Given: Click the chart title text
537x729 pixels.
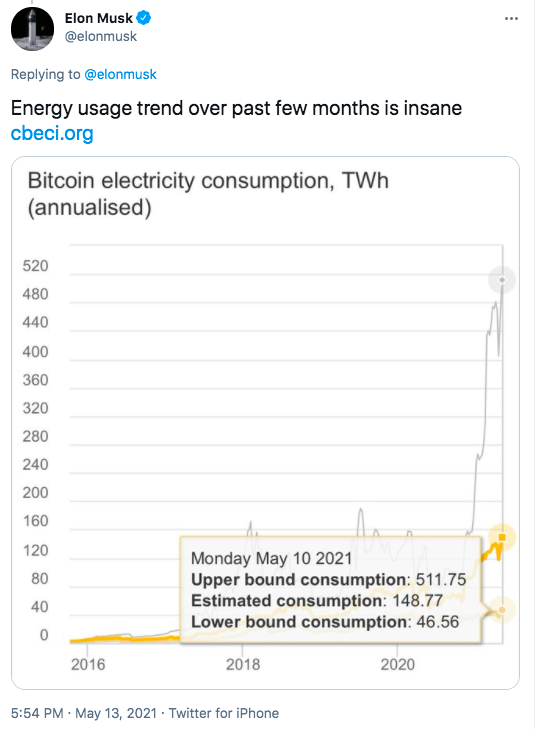Looking at the screenshot, I should 208,193.
